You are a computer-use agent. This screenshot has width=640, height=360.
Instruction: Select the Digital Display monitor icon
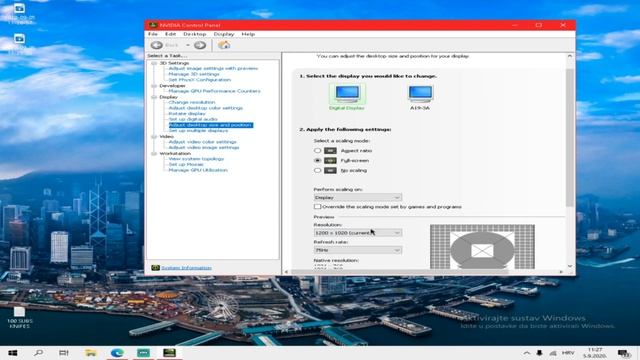(347, 93)
